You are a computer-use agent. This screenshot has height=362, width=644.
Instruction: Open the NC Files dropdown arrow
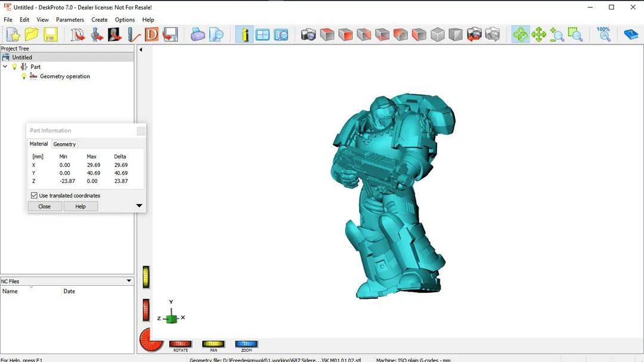click(x=129, y=281)
